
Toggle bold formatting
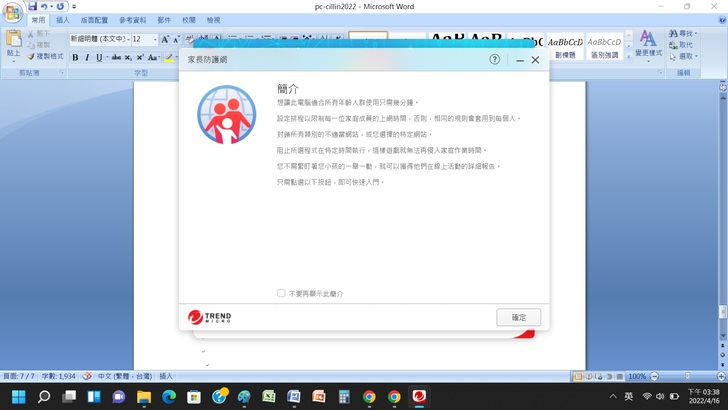(75, 58)
